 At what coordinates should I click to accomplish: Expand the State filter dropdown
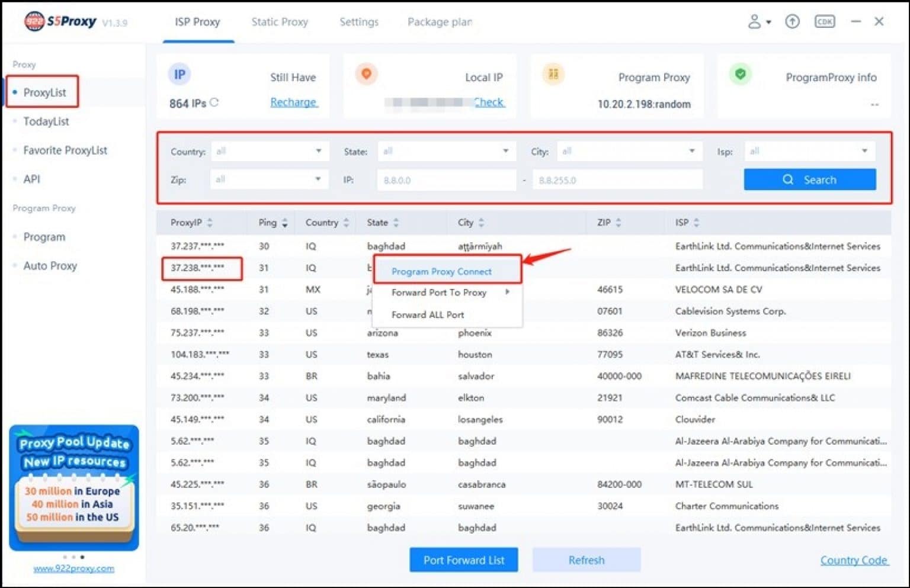click(x=446, y=151)
